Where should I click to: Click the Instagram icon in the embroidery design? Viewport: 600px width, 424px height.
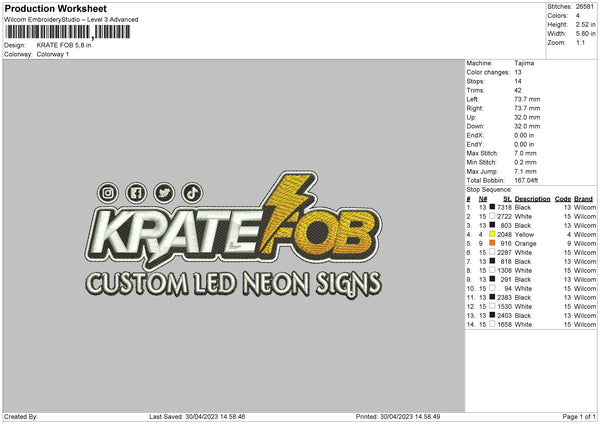108,193
